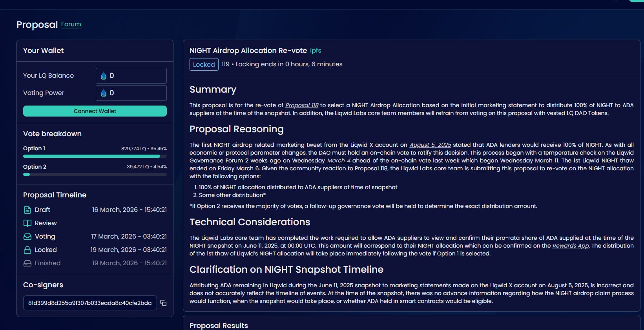Click the Review book icon
644x330 pixels.
pyautogui.click(x=27, y=223)
